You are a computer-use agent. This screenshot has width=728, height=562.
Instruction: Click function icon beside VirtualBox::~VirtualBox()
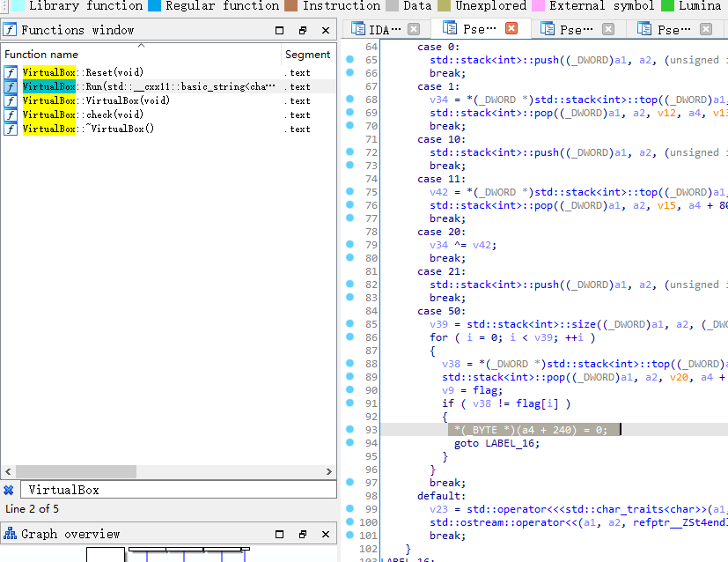pos(11,129)
